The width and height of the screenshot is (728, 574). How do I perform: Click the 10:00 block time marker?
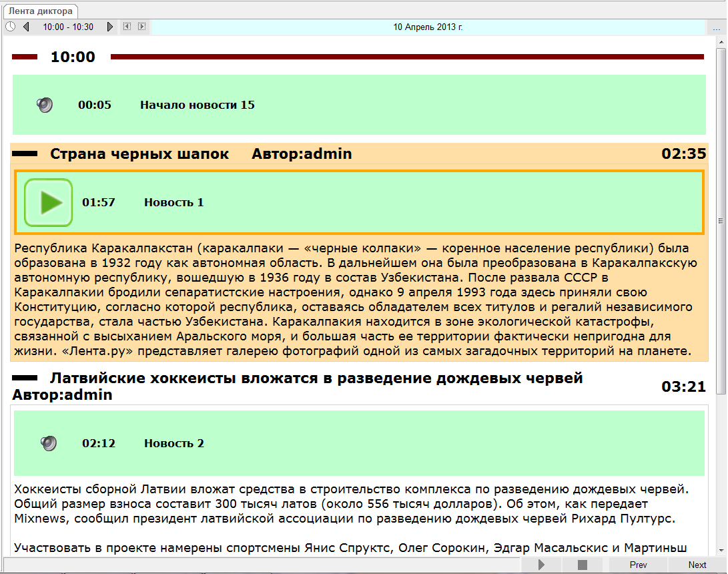73,57
